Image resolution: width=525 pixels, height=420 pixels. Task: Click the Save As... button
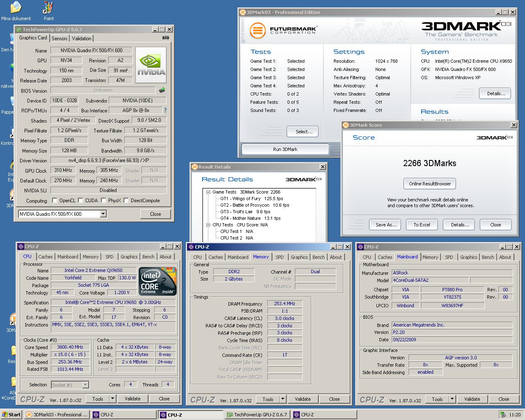pyautogui.click(x=386, y=225)
